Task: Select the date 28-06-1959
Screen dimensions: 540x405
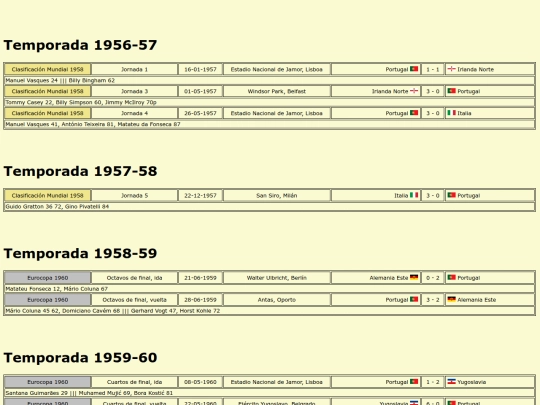Action: tap(200, 300)
